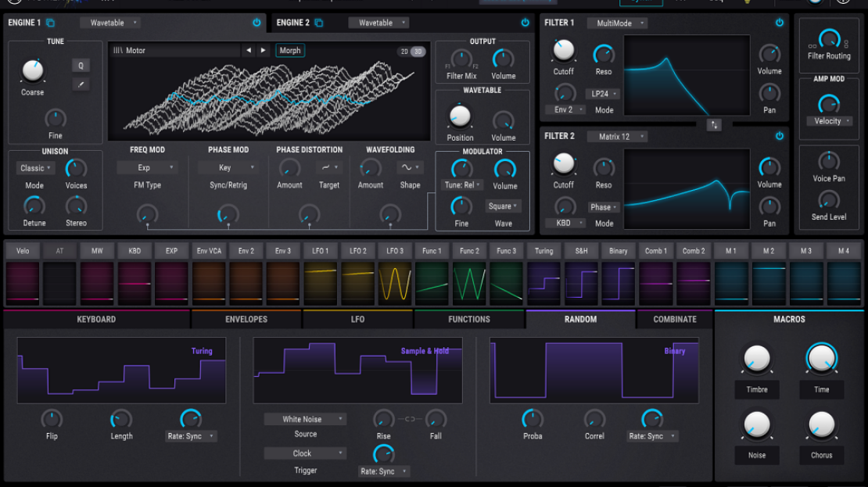Open the Velocity amp mod dropdown
The width and height of the screenshot is (868, 487).
tap(829, 121)
